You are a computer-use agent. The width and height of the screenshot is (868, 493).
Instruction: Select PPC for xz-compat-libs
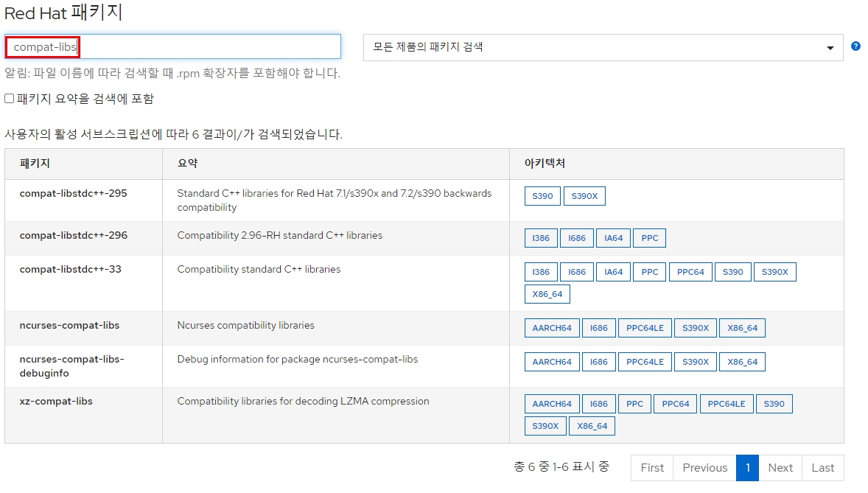coord(635,404)
